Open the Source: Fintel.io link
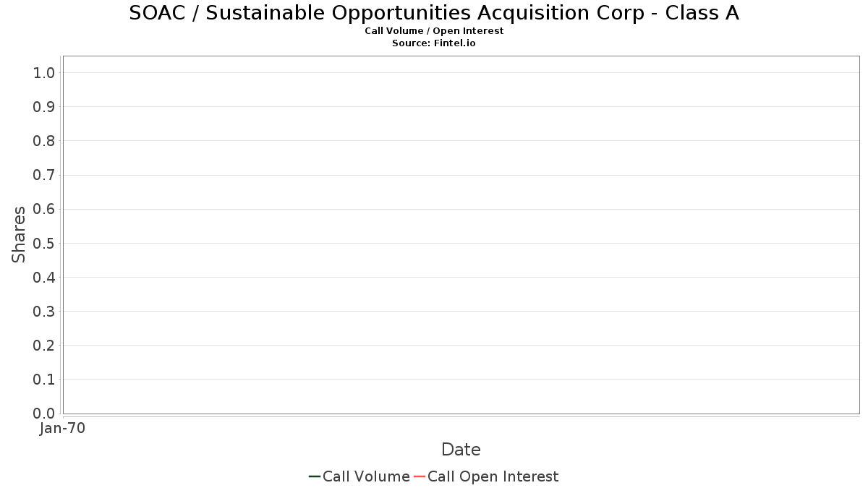The height and width of the screenshot is (488, 868). (434, 43)
